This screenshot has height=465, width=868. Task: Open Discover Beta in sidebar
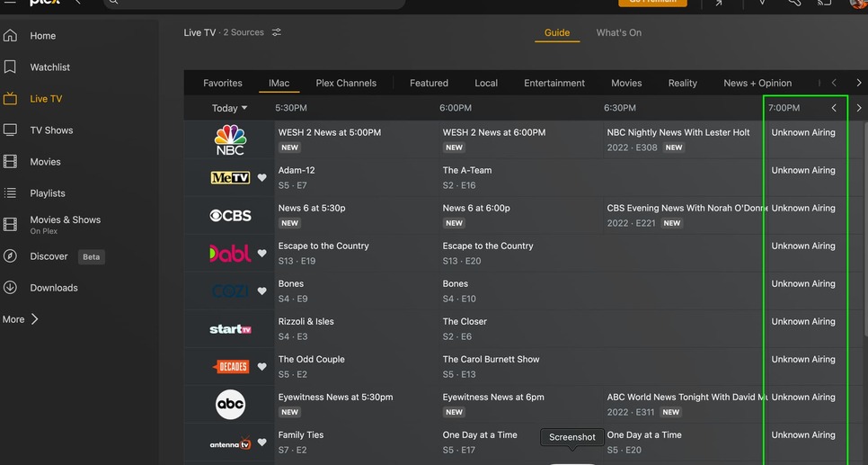[54, 256]
